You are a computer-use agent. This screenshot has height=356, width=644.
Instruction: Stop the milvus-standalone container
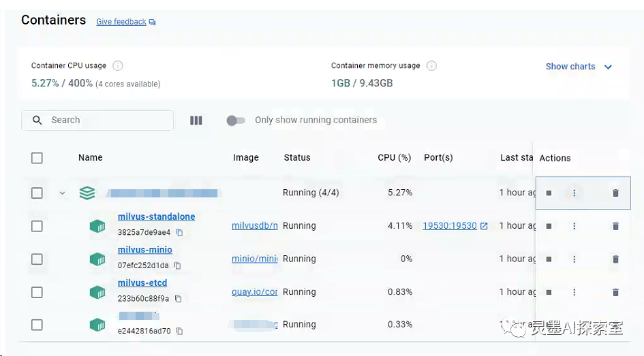pyautogui.click(x=549, y=226)
